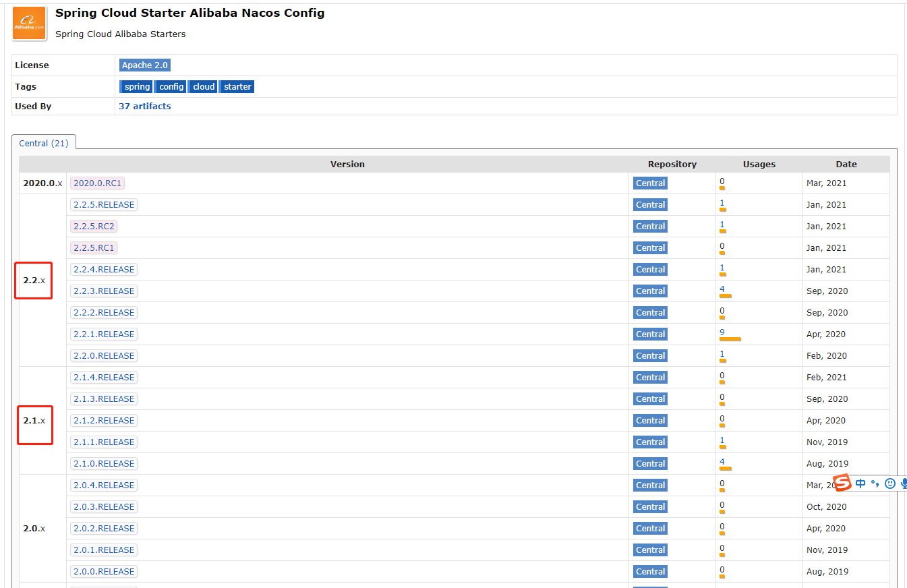
Task: Click the Mar, 2021 date cell
Action: click(x=827, y=183)
